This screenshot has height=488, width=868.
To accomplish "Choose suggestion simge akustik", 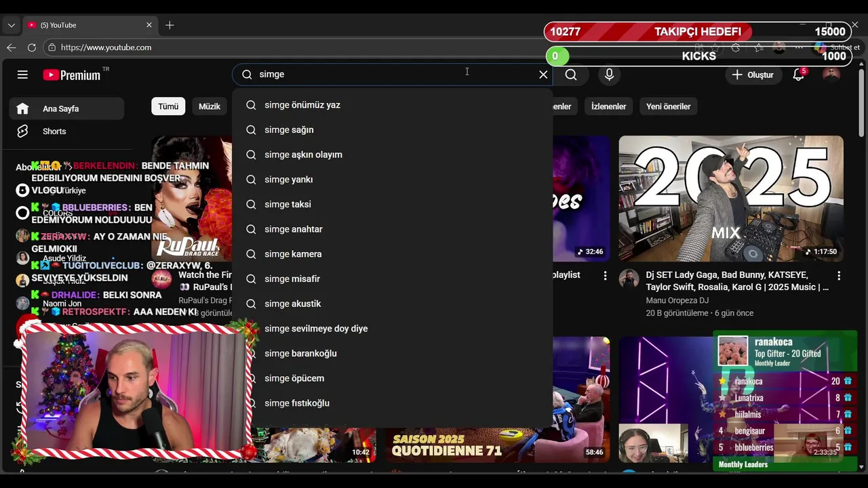I will pyautogui.click(x=392, y=304).
